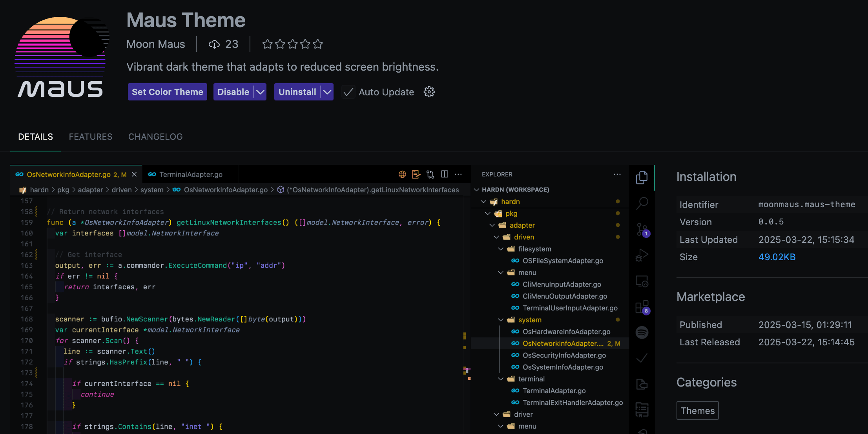Open the orange document-edit icon in editor toolbar

click(x=416, y=174)
